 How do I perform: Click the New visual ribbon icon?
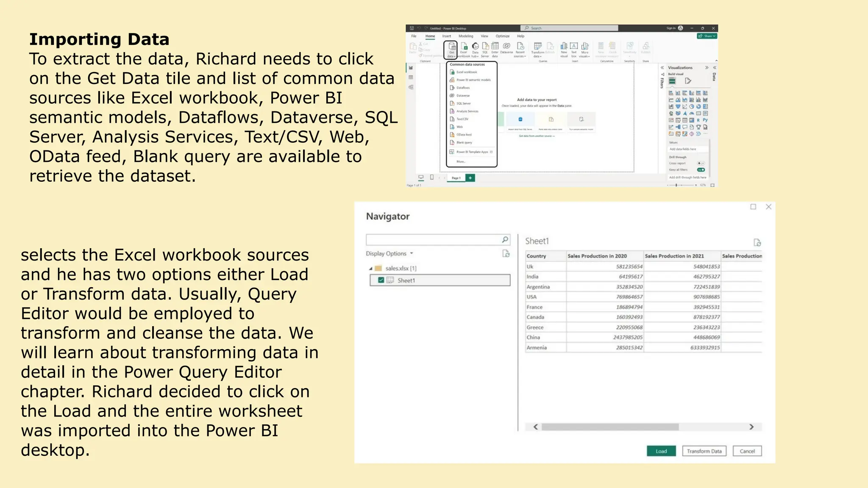click(564, 50)
